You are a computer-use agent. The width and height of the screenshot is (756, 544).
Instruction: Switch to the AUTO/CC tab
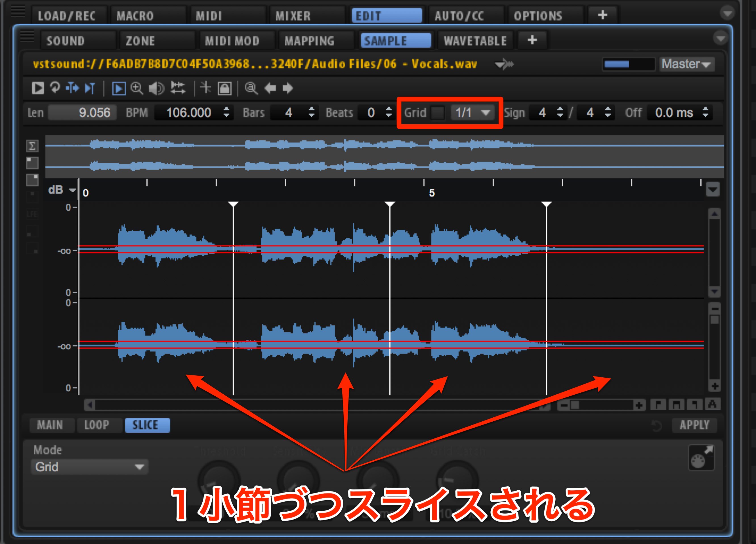pos(466,16)
